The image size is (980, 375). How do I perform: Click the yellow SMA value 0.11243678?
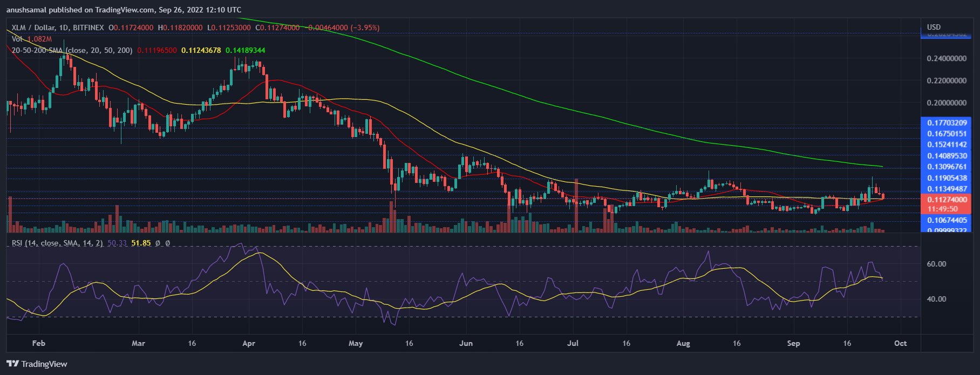point(201,50)
